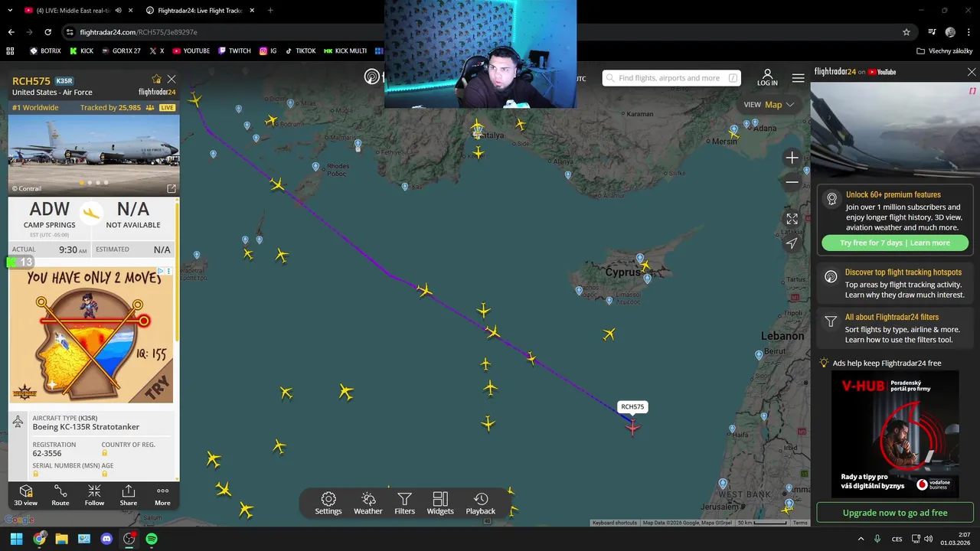
Task: Click the RCH575 callsign label on map
Action: (632, 407)
